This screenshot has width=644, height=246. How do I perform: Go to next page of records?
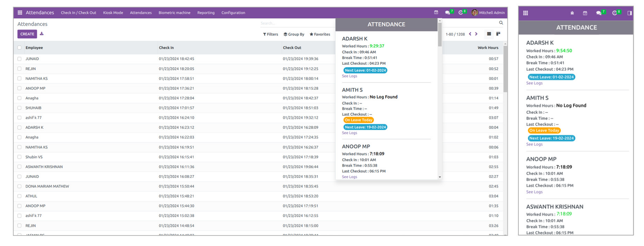coord(476,34)
